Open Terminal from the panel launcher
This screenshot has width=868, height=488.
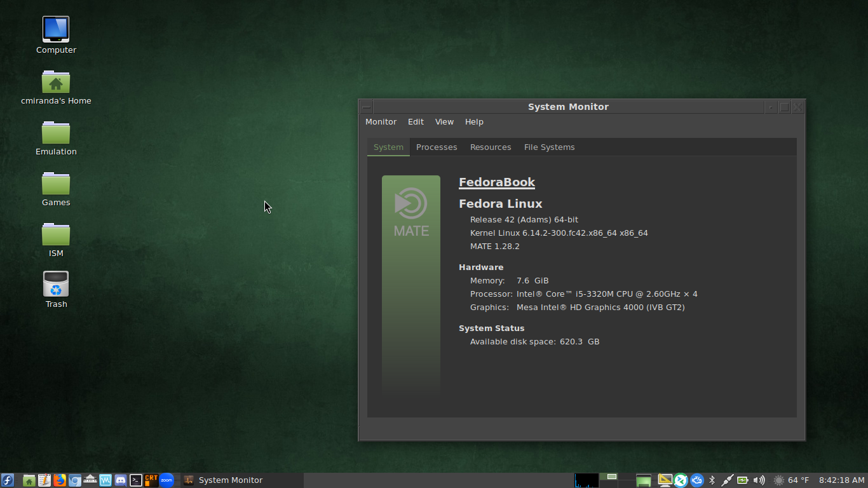click(x=136, y=480)
